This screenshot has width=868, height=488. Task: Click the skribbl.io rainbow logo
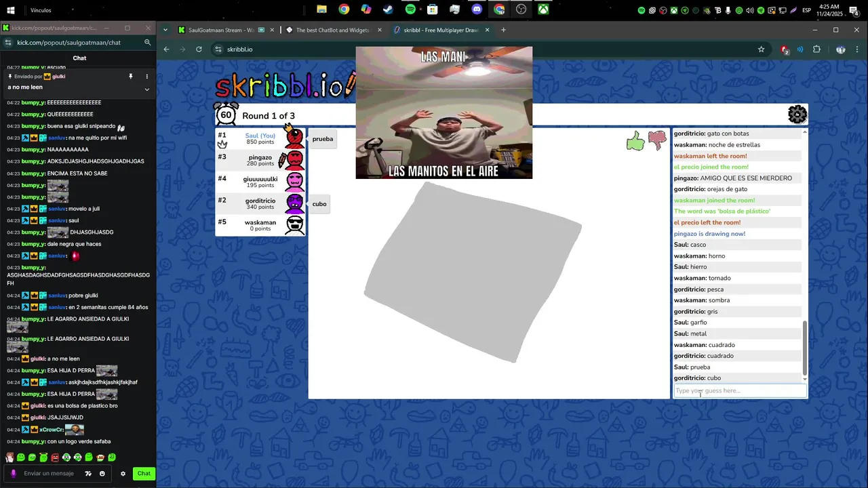[285, 85]
